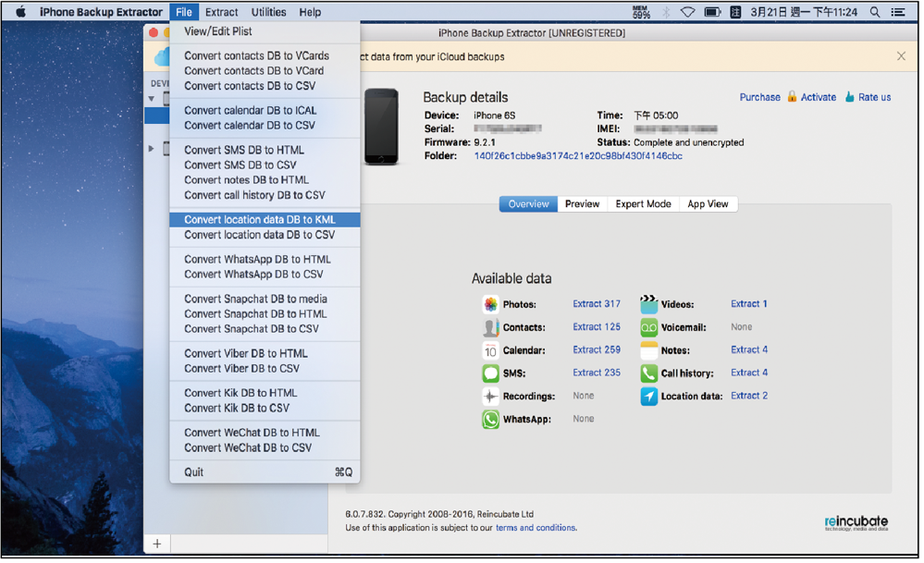Click the thumbs-up icon beside Rate us
This screenshot has height=563, width=924.
click(849, 96)
